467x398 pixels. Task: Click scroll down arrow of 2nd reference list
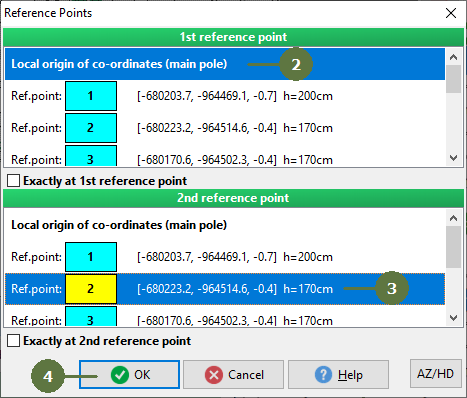453,318
